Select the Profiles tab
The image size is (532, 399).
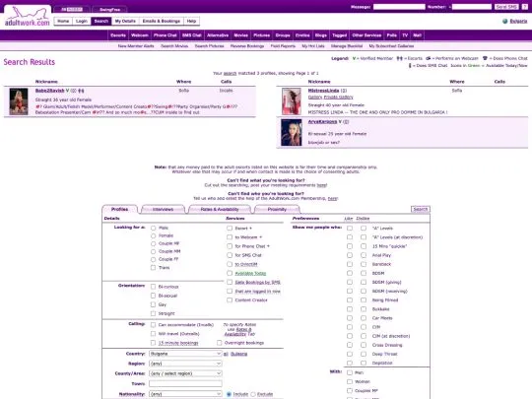coord(120,209)
